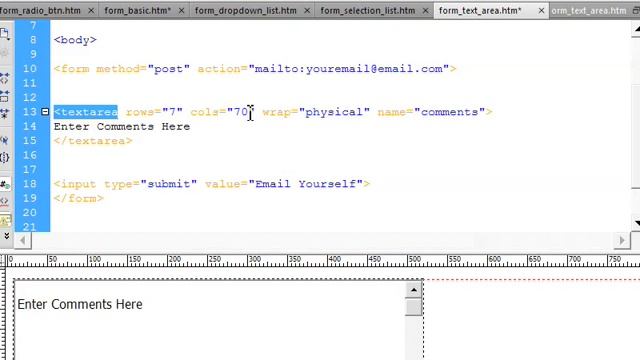Close the form_radio_btn.htm tab
This screenshot has width=640, height=360.
coord(91,11)
